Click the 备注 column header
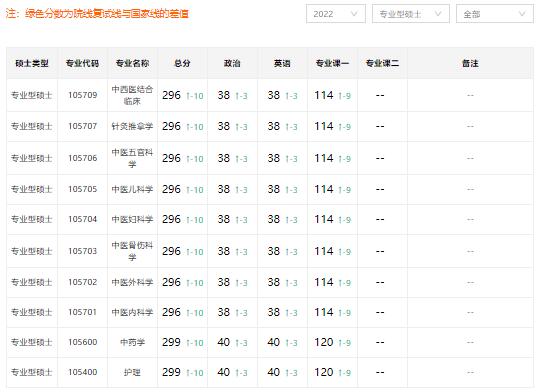 pos(470,63)
